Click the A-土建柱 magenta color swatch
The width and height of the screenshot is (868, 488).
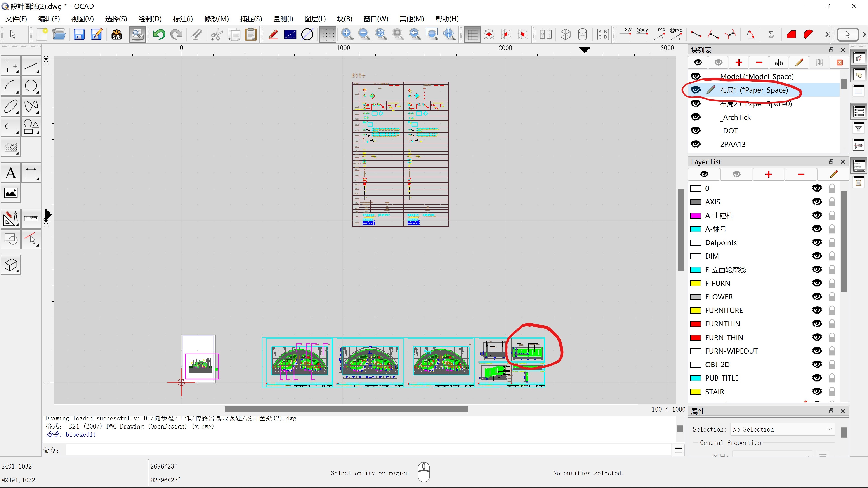(696, 216)
